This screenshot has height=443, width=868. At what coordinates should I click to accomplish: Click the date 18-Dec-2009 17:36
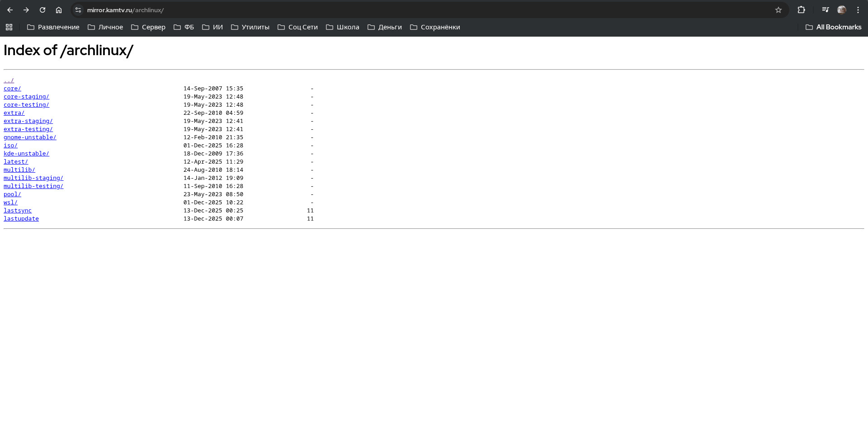point(213,154)
